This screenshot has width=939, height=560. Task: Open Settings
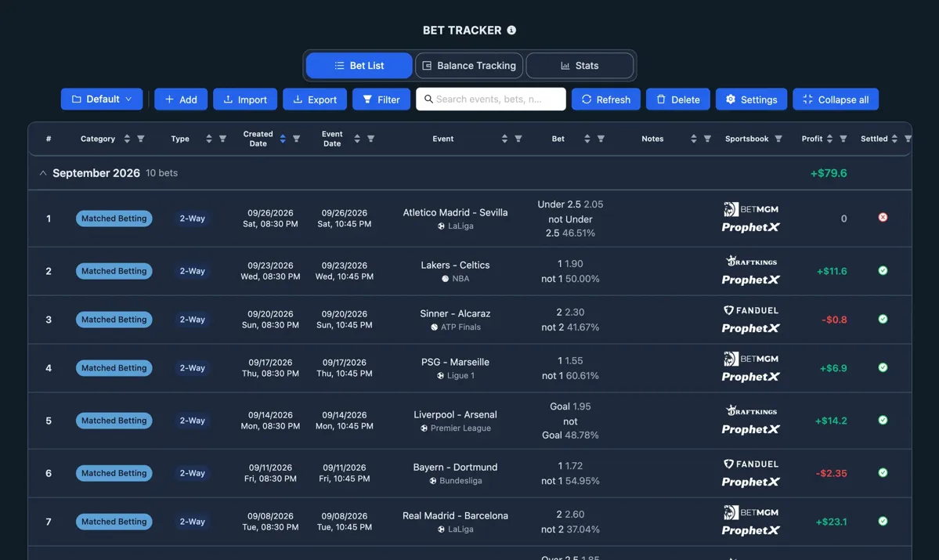[x=752, y=99]
